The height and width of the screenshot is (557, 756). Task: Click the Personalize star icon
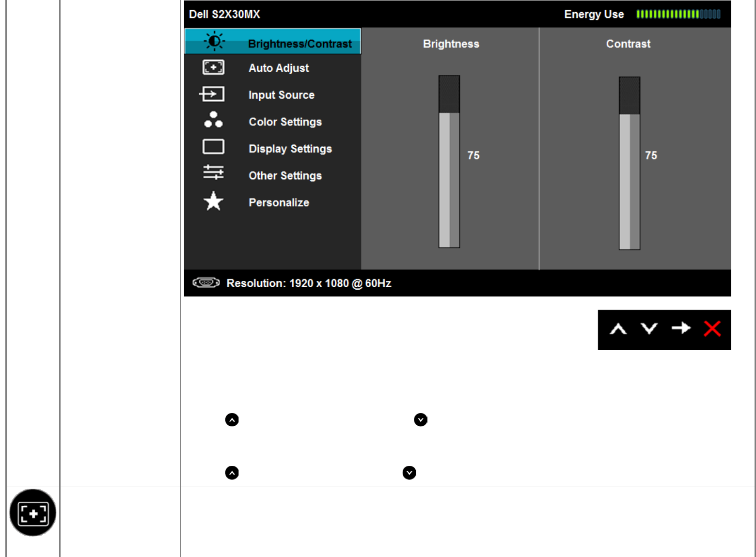213,201
